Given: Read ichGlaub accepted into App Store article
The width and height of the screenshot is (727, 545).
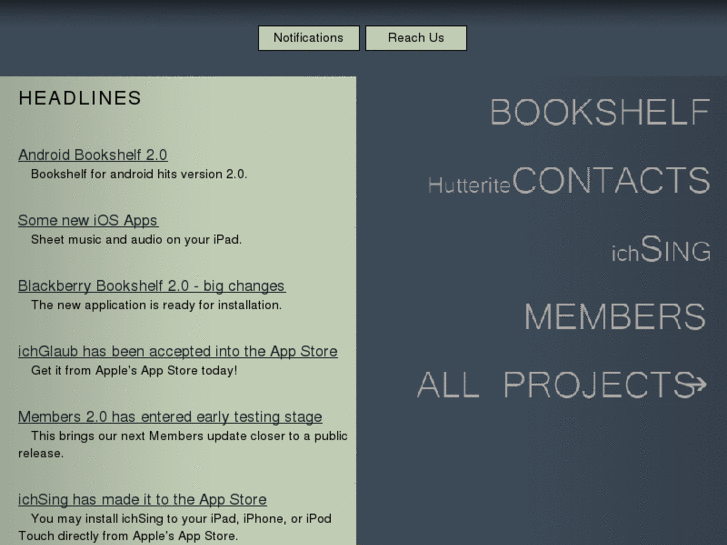Looking at the screenshot, I should click(x=178, y=351).
